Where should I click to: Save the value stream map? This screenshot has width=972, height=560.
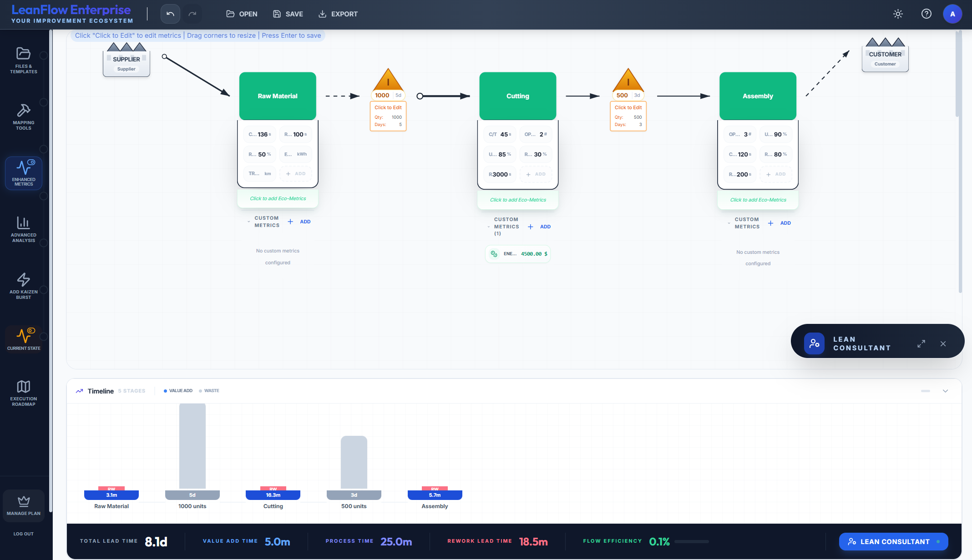click(x=288, y=14)
